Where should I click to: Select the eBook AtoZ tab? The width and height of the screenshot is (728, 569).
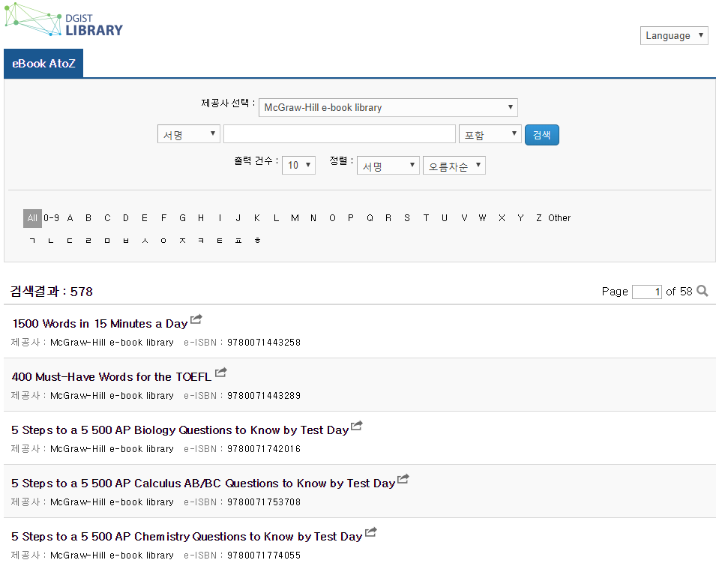coord(43,64)
